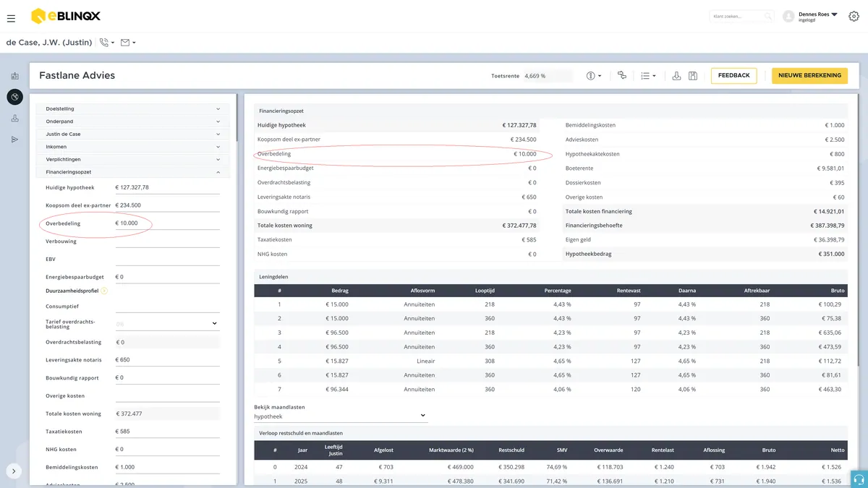
Task: Open the customer dossier sidebar icon
Action: click(x=14, y=76)
